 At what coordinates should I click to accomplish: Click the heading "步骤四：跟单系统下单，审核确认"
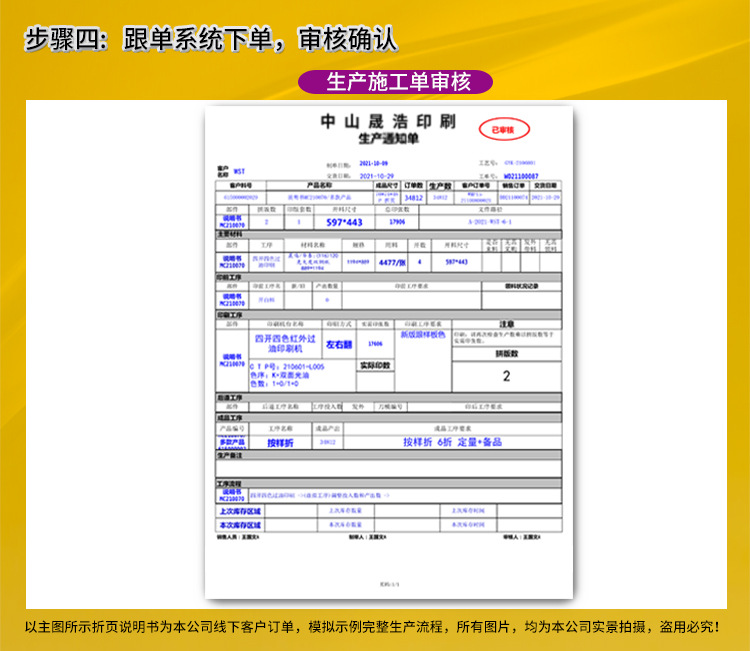[x=210, y=39]
